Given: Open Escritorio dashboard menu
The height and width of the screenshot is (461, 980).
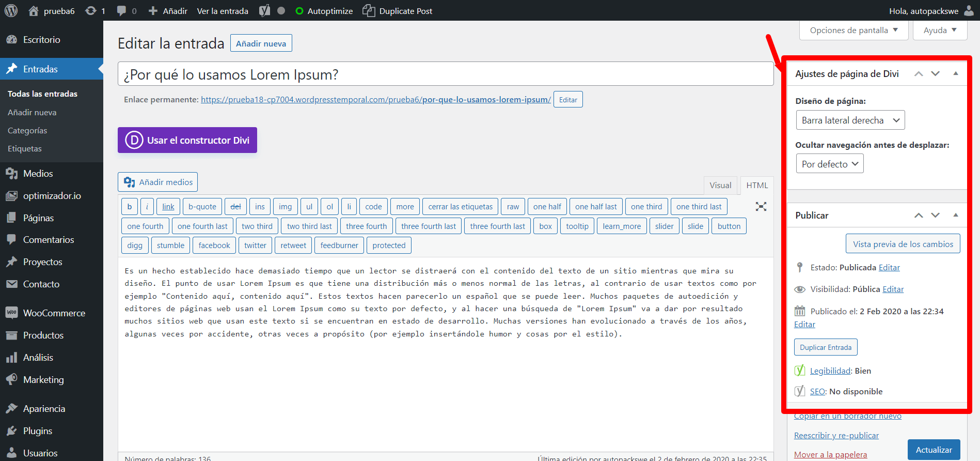Looking at the screenshot, I should 52,40.
